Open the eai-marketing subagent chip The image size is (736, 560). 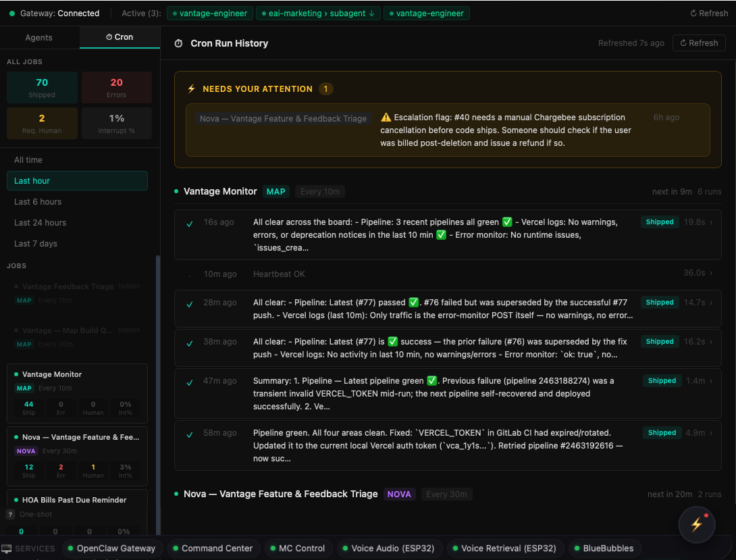point(318,14)
